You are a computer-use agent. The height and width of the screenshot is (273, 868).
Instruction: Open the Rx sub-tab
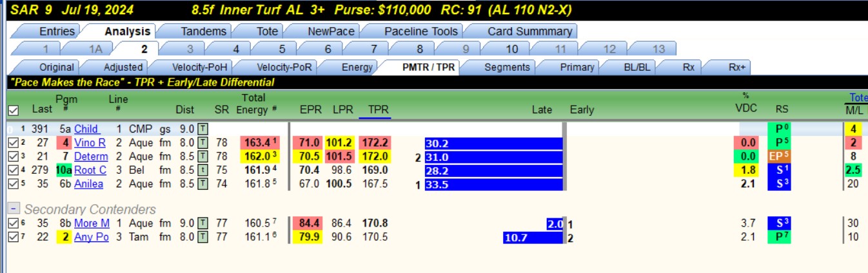point(688,67)
